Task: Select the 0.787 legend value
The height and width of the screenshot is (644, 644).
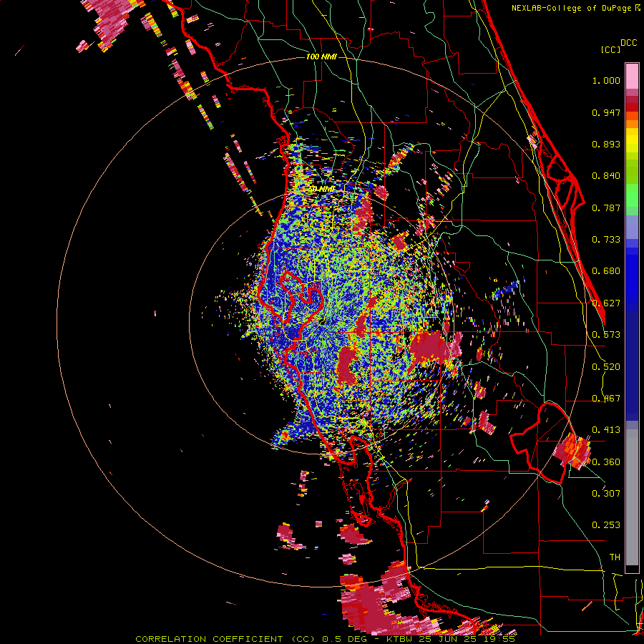Action: tap(606, 208)
